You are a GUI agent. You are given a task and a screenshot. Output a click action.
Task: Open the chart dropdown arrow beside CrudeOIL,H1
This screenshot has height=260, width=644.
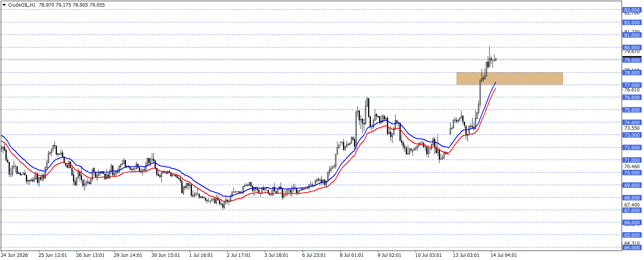pyautogui.click(x=4, y=5)
